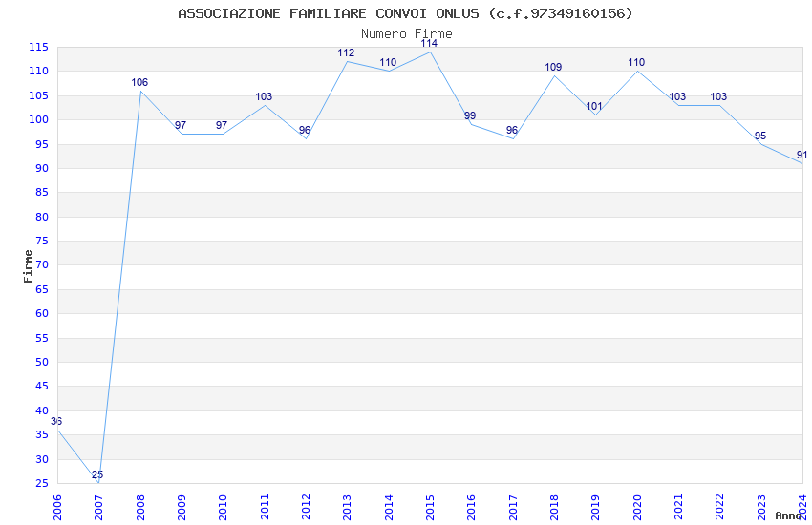
Task: Click the y-axis tick 85
Action: coord(42,193)
